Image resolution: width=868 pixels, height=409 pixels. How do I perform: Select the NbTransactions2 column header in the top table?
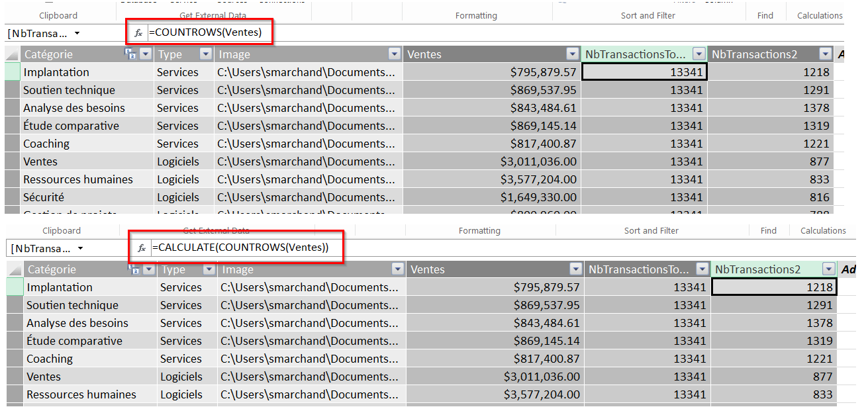click(x=761, y=55)
